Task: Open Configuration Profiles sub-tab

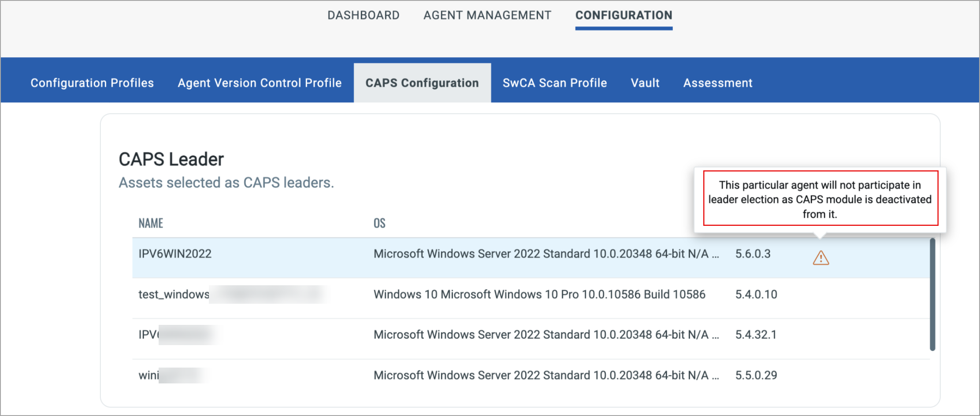Action: [x=92, y=83]
